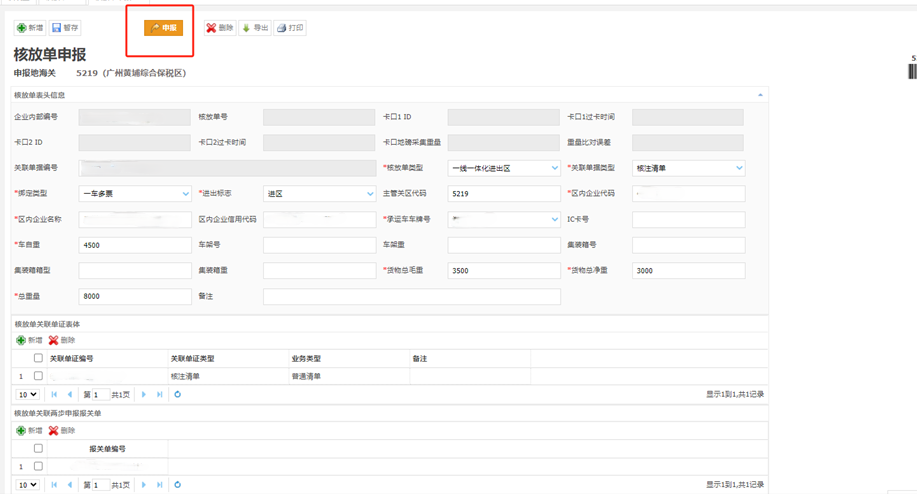
Task: Click the 核注清单 cell in row 1
Action: 229,376
